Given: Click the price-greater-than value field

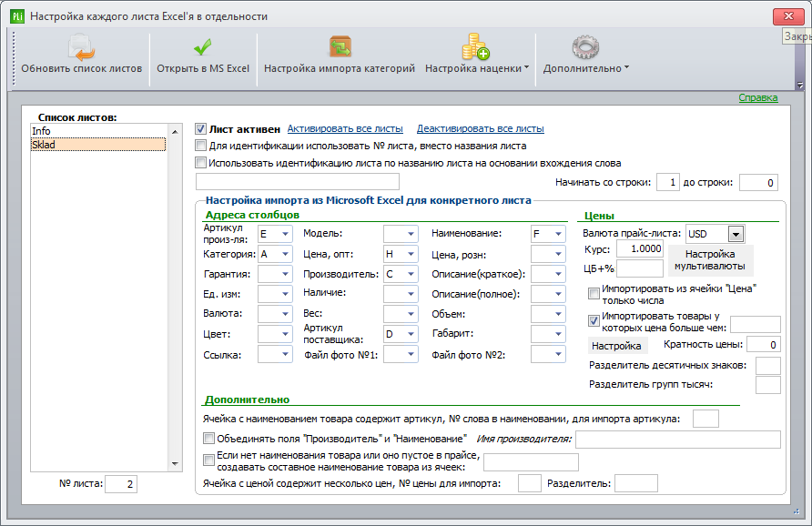Looking at the screenshot, I should [x=755, y=325].
